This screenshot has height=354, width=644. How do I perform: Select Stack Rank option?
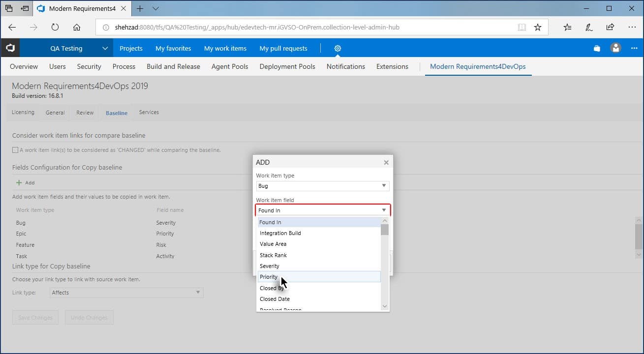(x=319, y=255)
